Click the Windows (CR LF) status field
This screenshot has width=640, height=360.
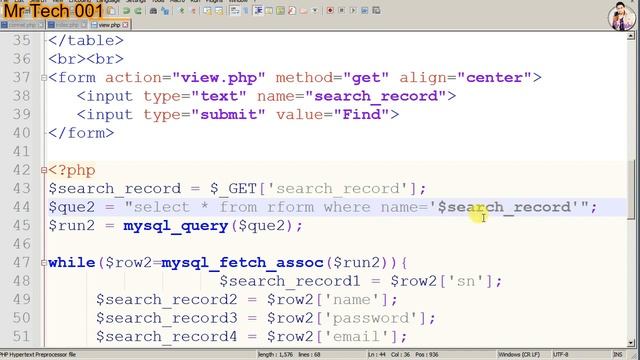(519, 355)
